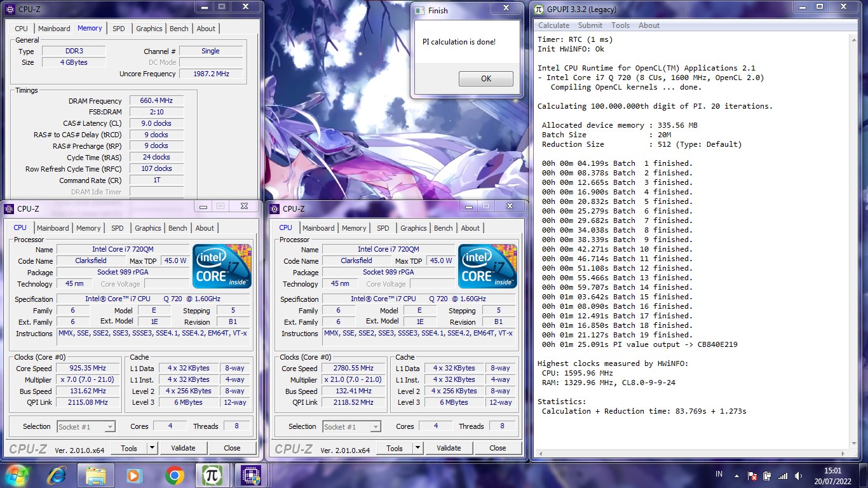Open the Bench tab in the right CPU-Z window
868x488 pixels.
pos(444,228)
